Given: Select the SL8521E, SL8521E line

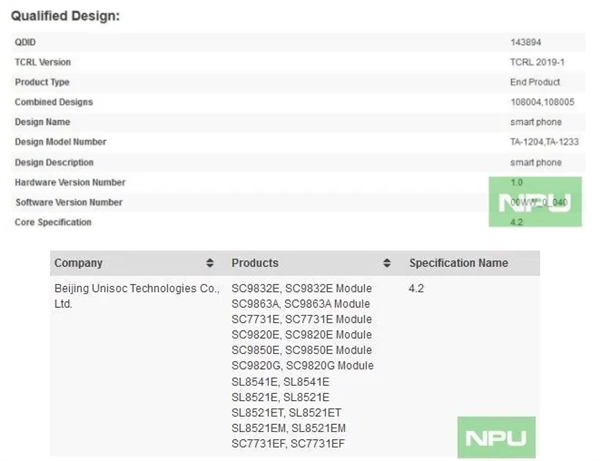Looking at the screenshot, I should coord(280,397).
